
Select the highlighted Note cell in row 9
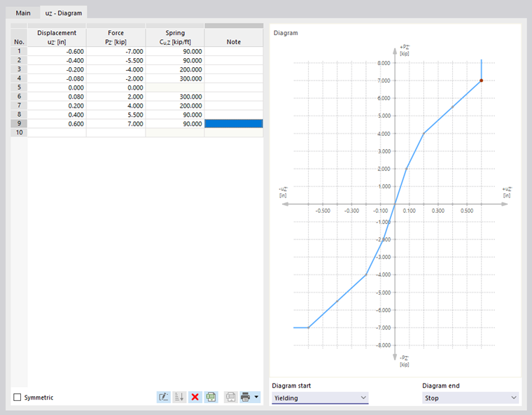[x=234, y=123]
